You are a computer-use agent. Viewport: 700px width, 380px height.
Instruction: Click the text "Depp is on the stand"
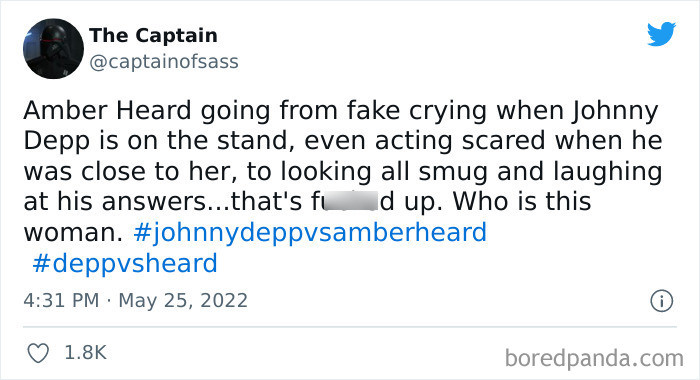[157, 142]
